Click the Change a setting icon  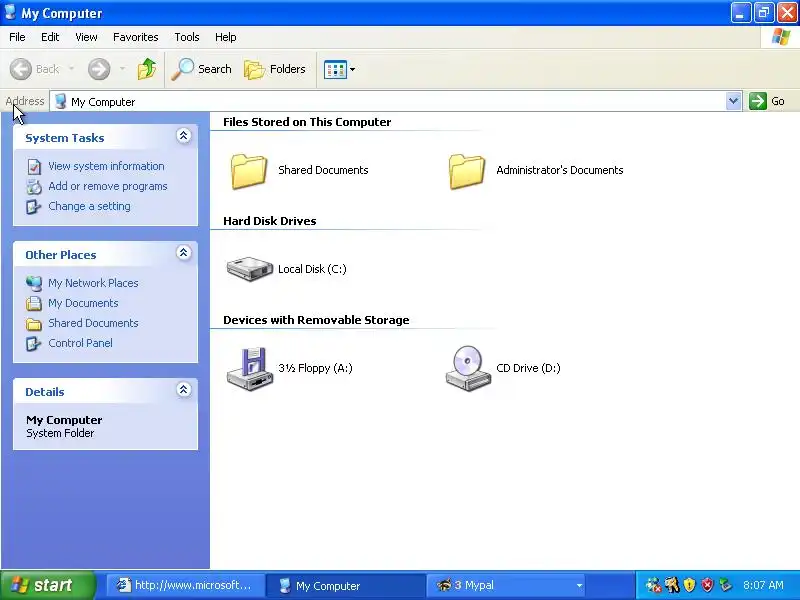tap(34, 207)
